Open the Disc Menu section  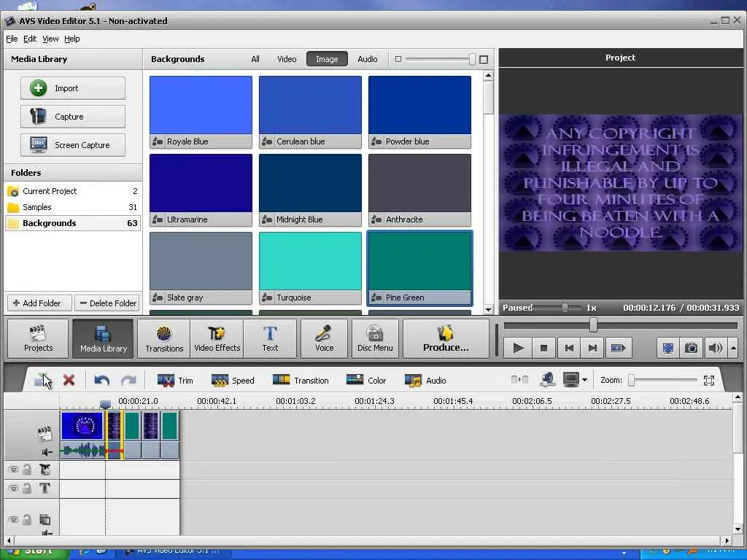click(x=375, y=339)
